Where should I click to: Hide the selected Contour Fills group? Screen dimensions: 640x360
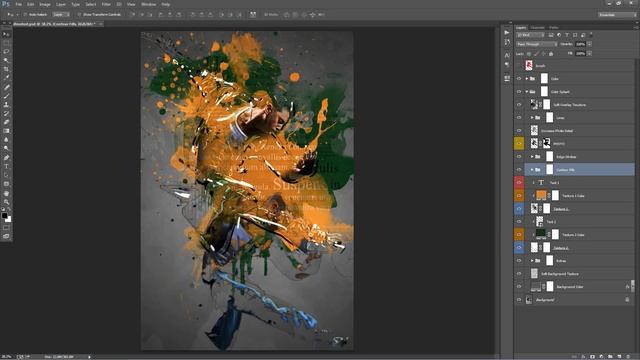click(519, 170)
